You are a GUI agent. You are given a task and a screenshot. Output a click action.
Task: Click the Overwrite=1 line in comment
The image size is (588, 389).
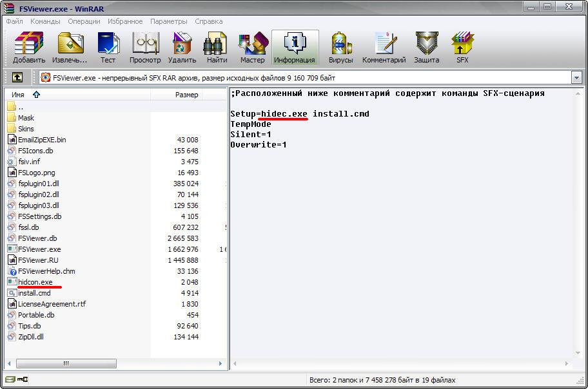[x=259, y=145]
